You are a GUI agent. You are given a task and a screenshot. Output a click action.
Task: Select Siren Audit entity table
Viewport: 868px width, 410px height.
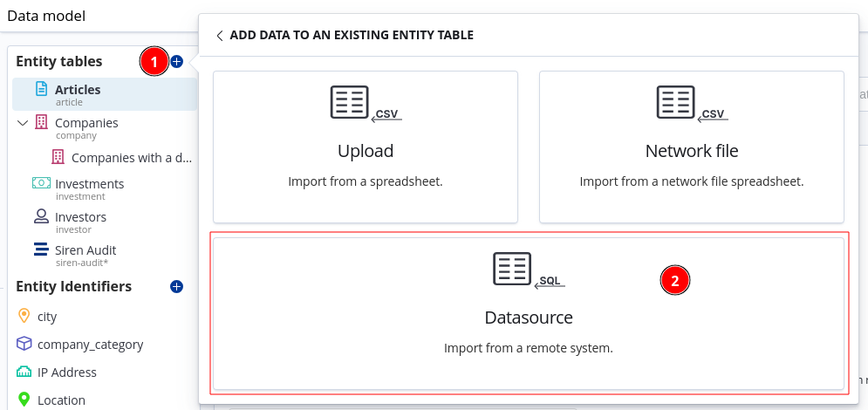(x=85, y=250)
